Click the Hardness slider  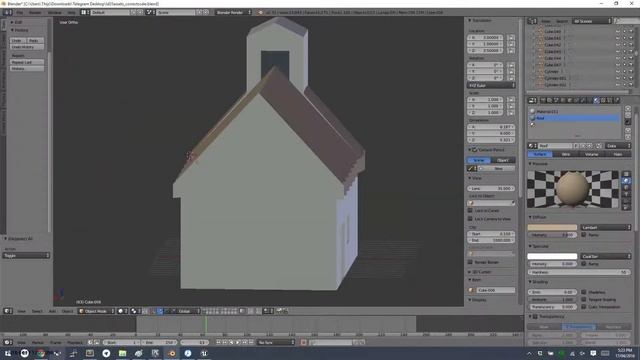point(579,272)
